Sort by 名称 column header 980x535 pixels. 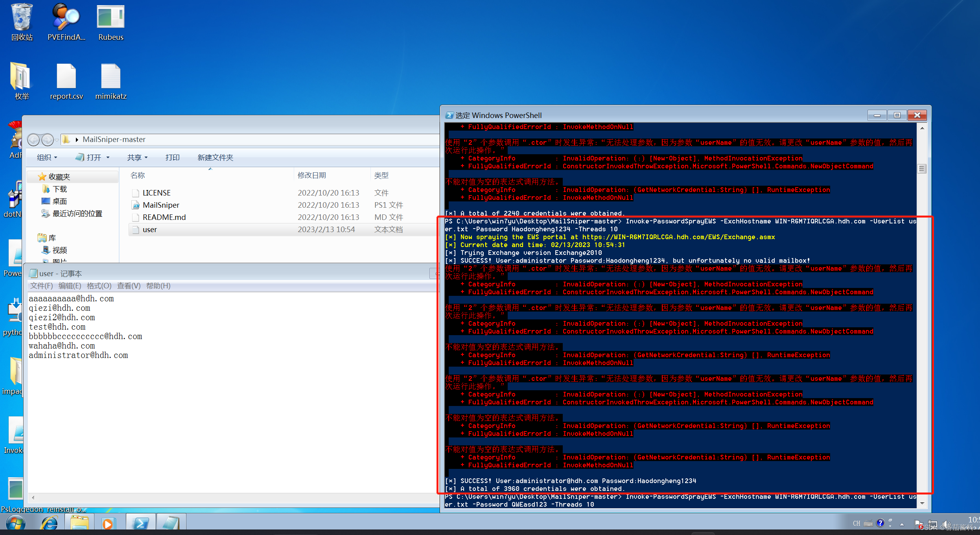coord(138,175)
